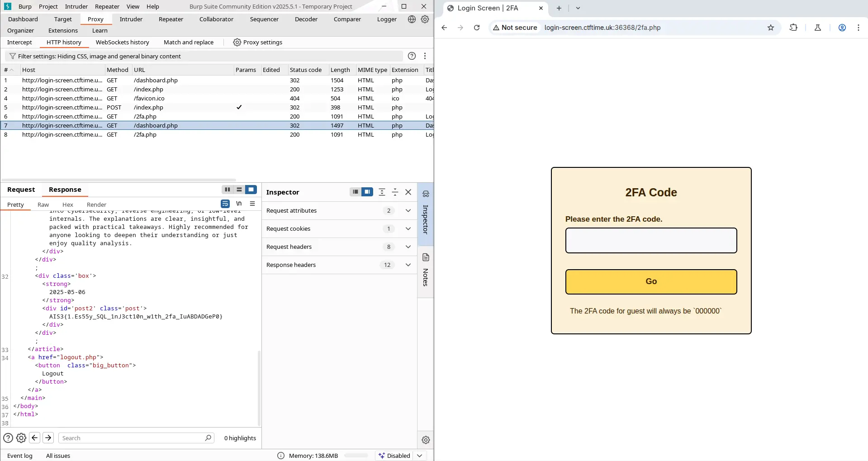Open Burp settings gear icon

[x=425, y=19]
